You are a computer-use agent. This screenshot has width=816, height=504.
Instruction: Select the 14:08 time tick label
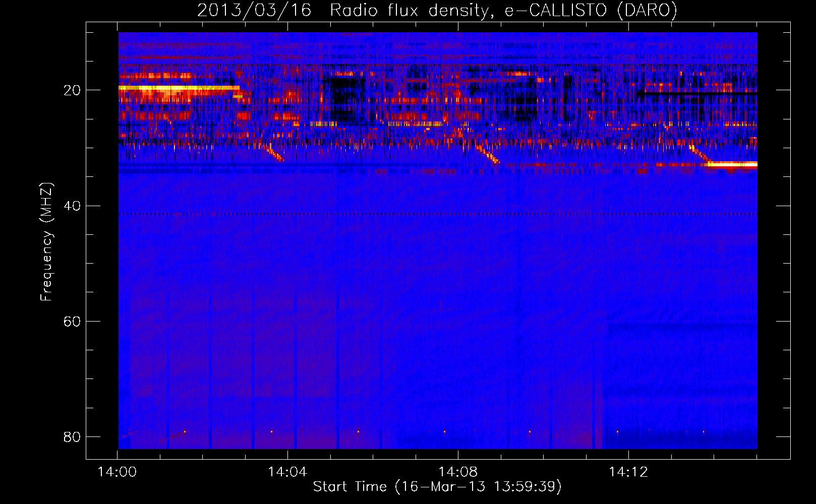(458, 472)
